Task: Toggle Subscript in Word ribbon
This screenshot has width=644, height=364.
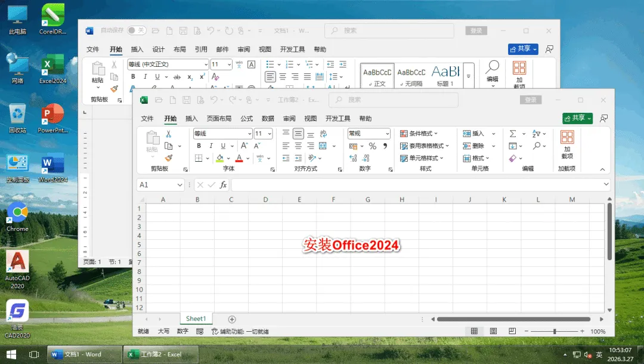Action: 190,77
